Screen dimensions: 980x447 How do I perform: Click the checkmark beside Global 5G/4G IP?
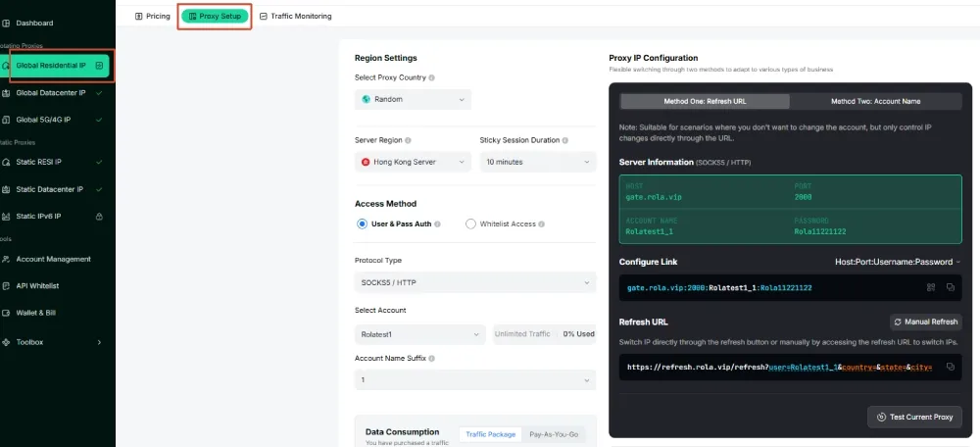coord(99,120)
